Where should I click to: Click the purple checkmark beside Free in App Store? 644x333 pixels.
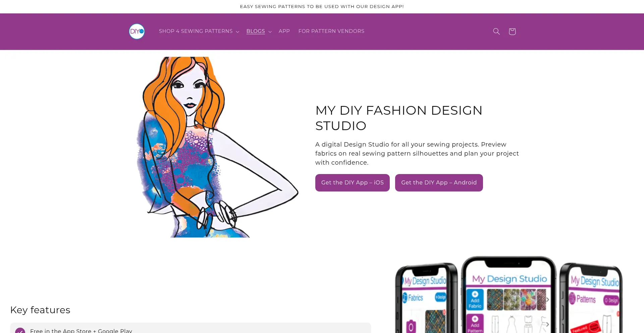(20, 330)
